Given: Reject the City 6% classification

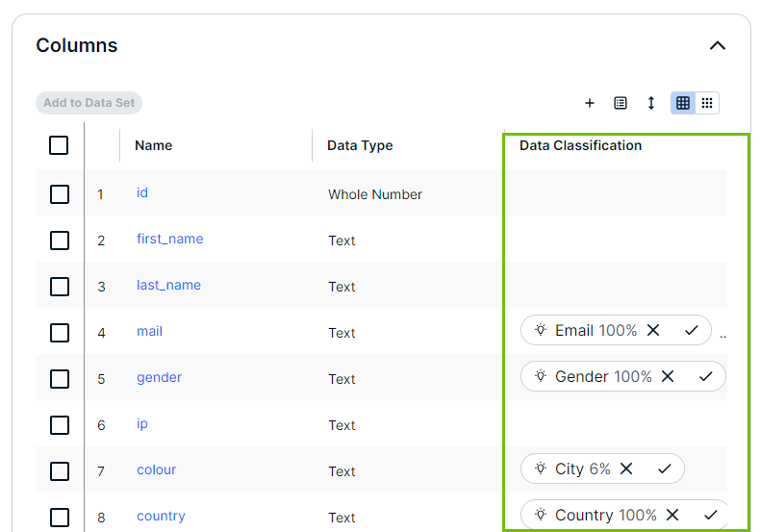Looking at the screenshot, I should coord(626,469).
